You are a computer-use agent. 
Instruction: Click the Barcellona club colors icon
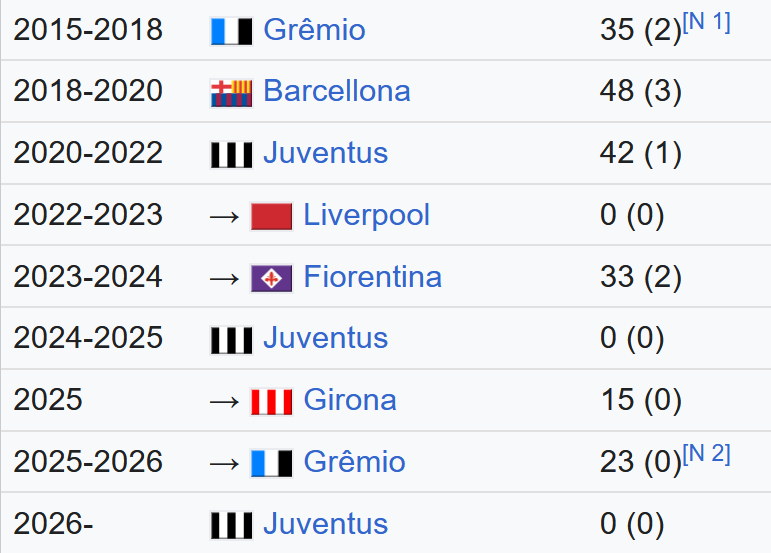[232, 93]
